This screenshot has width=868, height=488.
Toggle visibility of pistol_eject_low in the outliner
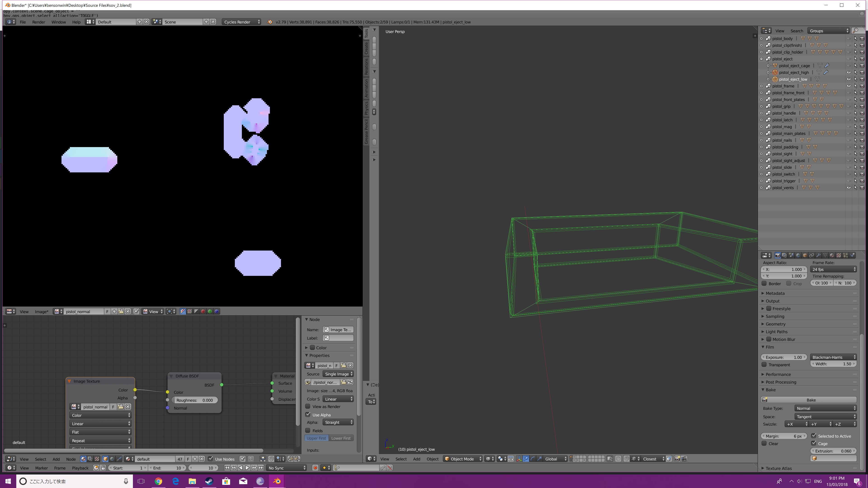click(849, 79)
